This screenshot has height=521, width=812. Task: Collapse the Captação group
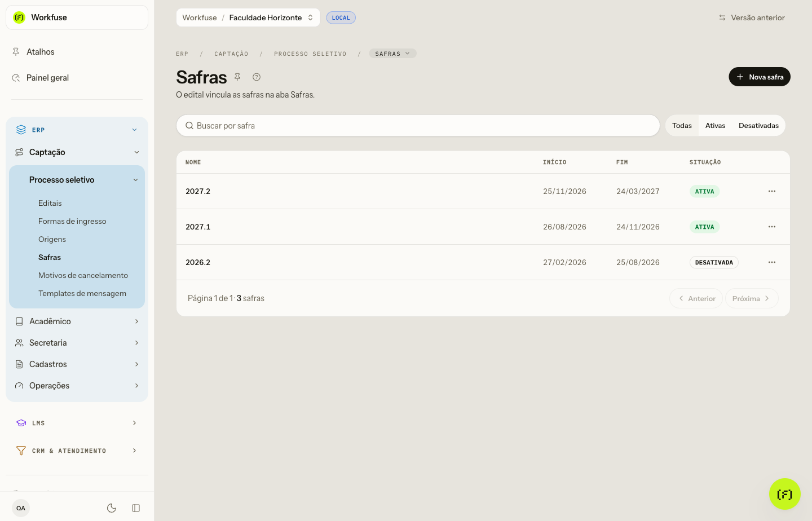[77, 152]
